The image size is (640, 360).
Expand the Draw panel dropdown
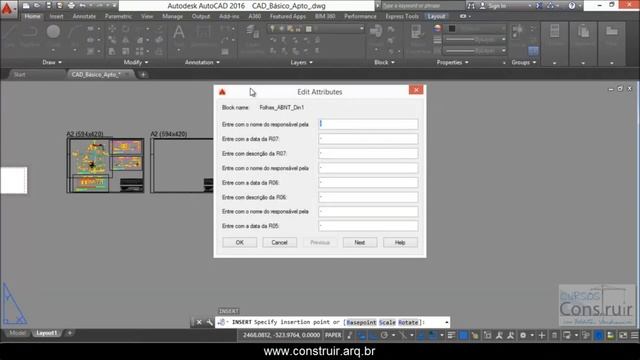pos(52,62)
